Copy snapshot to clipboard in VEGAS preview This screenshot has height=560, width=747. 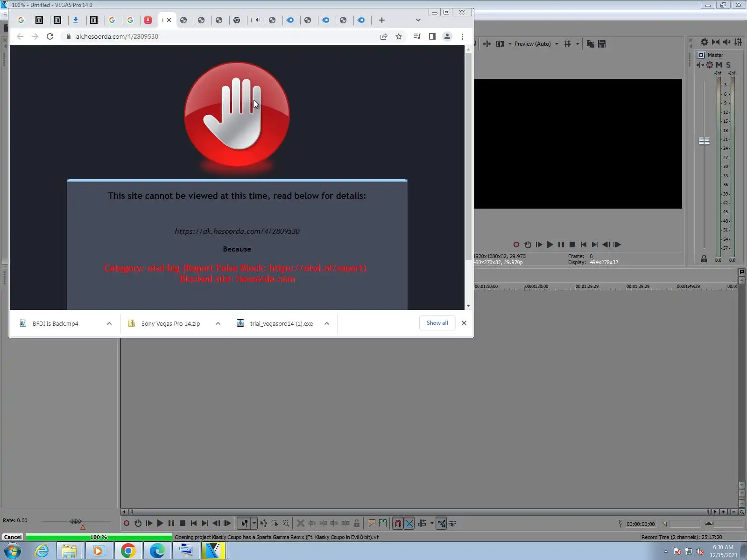[x=591, y=44]
